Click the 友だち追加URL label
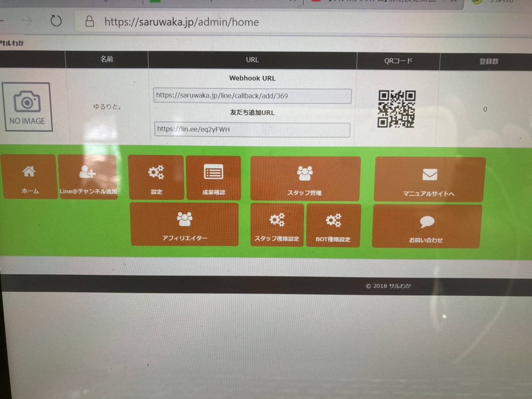Screen dimensions: 532x399 [252, 113]
